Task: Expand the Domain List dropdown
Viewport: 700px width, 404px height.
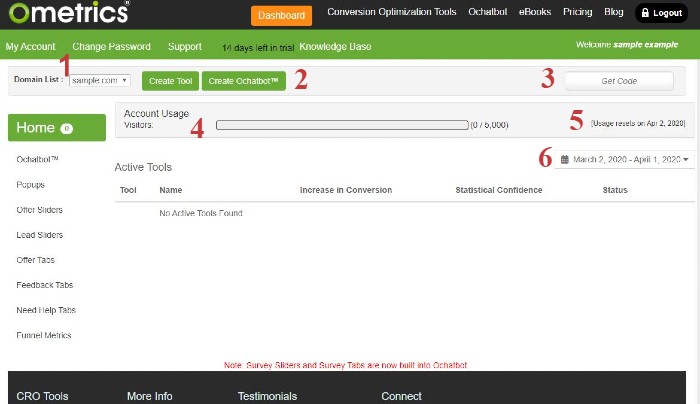Action: pos(100,80)
